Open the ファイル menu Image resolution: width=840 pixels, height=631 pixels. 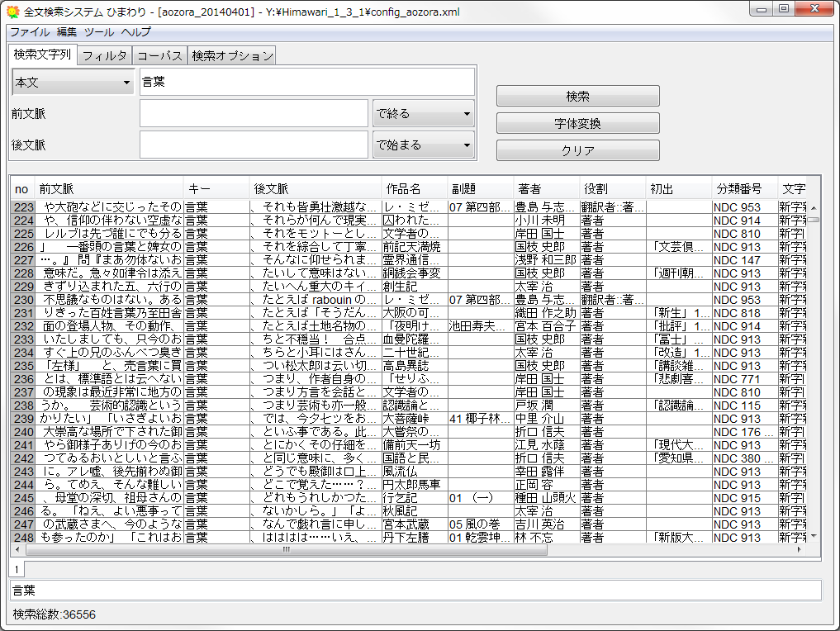point(29,32)
